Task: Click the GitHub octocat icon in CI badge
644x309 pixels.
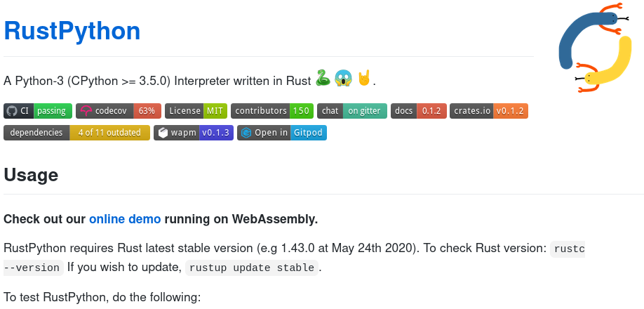Action: click(12, 111)
